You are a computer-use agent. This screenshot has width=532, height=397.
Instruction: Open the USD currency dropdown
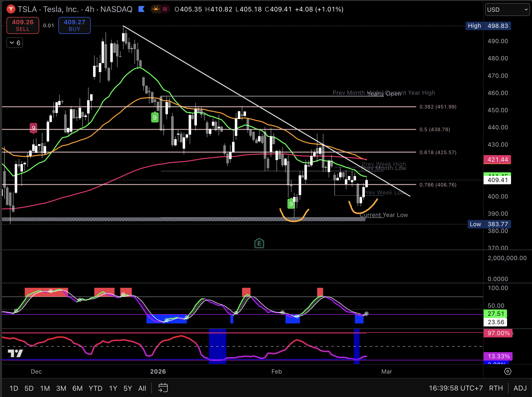[507, 10]
